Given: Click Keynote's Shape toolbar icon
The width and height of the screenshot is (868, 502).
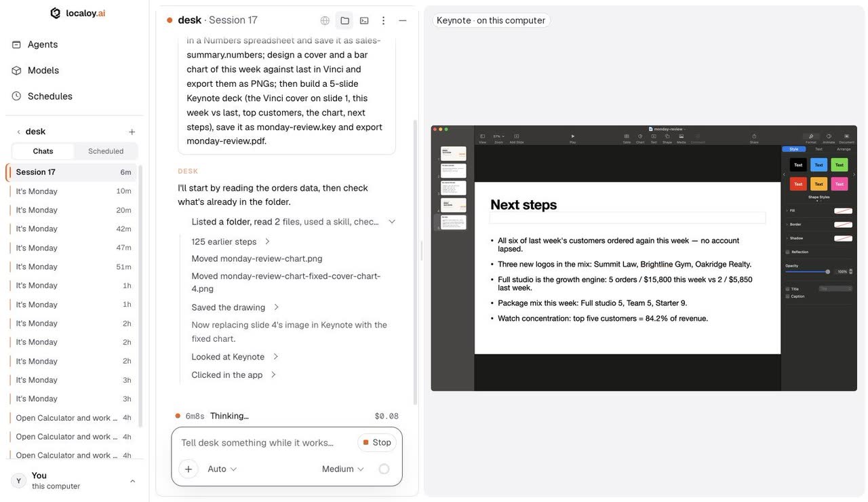Looking at the screenshot, I should coord(667,136).
